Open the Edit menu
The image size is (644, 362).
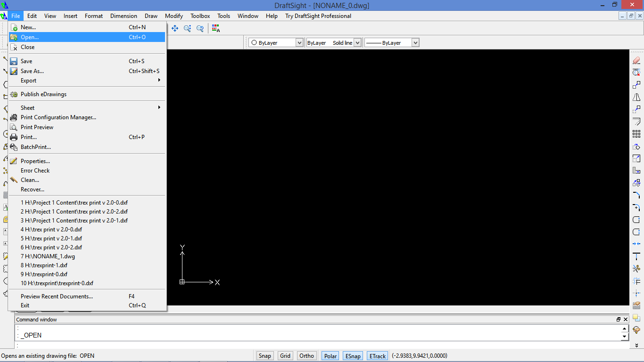pos(32,16)
